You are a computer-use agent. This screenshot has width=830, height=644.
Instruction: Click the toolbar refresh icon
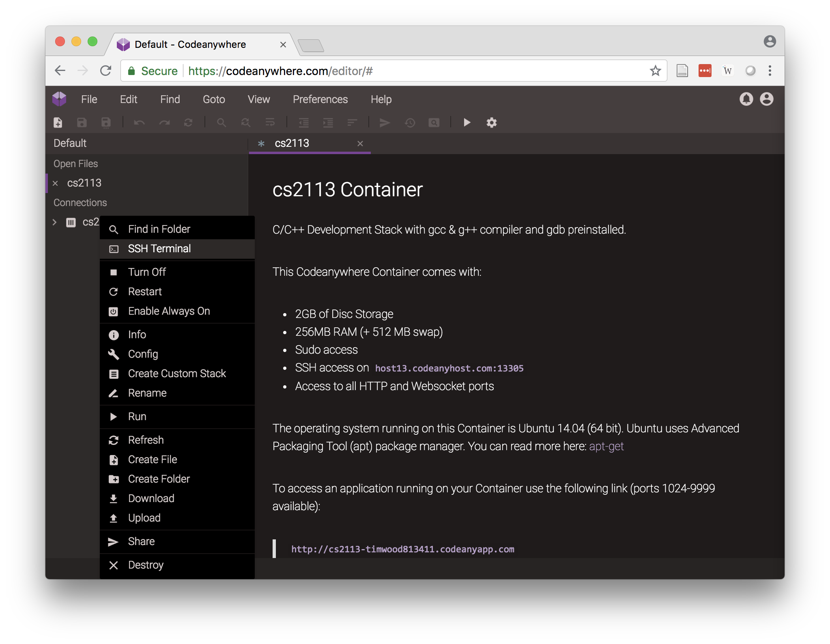(188, 122)
